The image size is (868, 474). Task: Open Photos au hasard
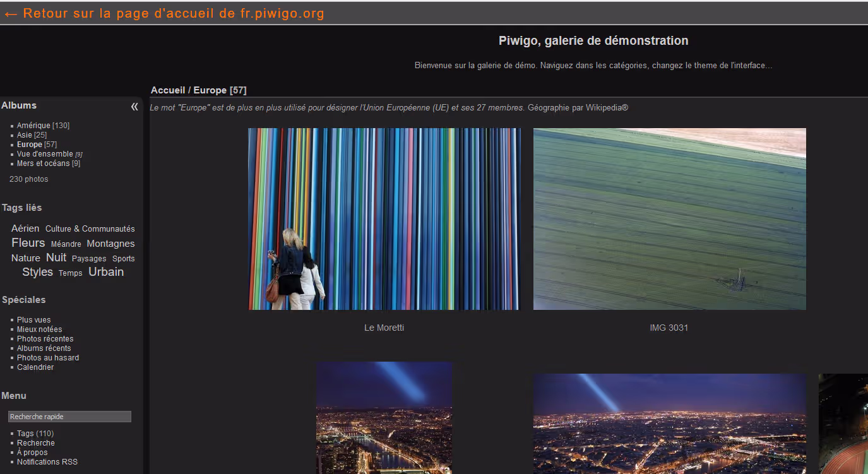point(48,358)
